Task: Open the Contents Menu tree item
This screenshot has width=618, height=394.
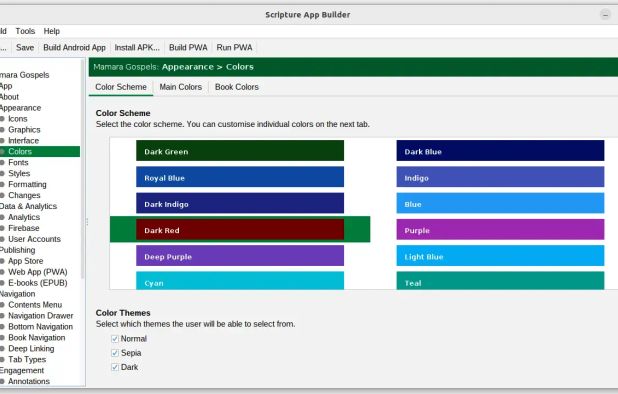Action: (x=35, y=305)
